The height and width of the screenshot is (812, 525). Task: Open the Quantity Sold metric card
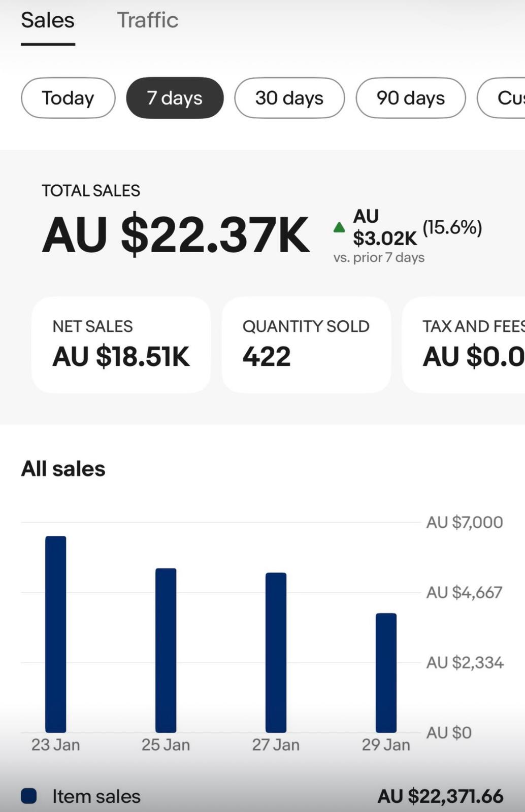click(x=306, y=344)
